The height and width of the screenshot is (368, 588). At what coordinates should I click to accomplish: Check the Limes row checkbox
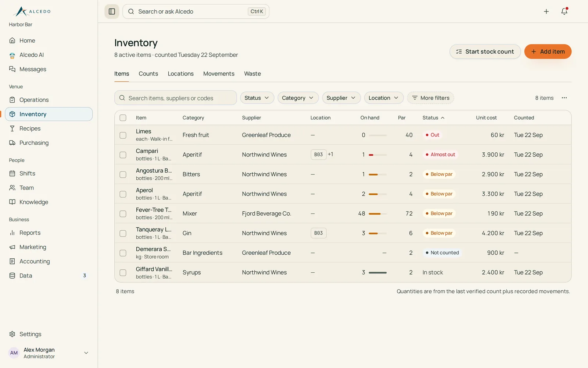123,135
